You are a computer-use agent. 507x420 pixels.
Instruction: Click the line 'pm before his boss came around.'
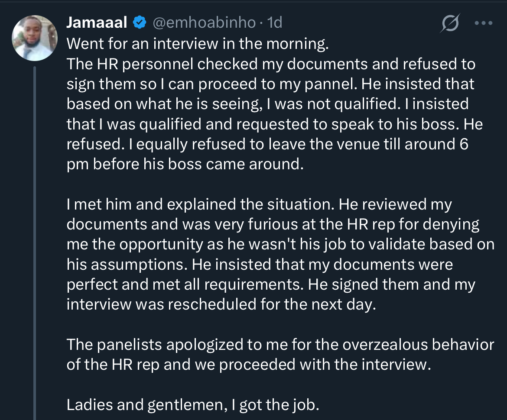coord(185,164)
